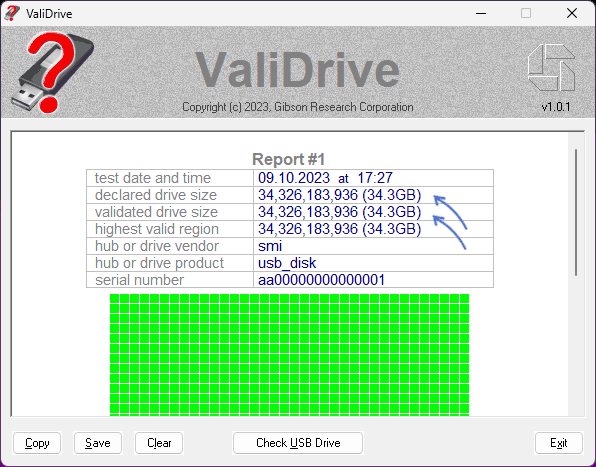
Task: Select the highest valid region value
Action: 339,229
